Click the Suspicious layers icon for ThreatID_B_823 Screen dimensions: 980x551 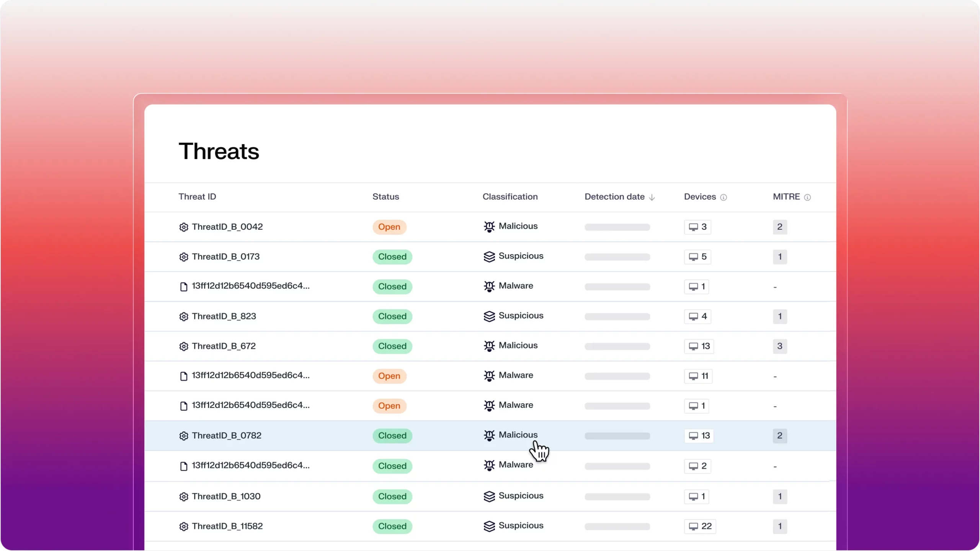pos(489,316)
